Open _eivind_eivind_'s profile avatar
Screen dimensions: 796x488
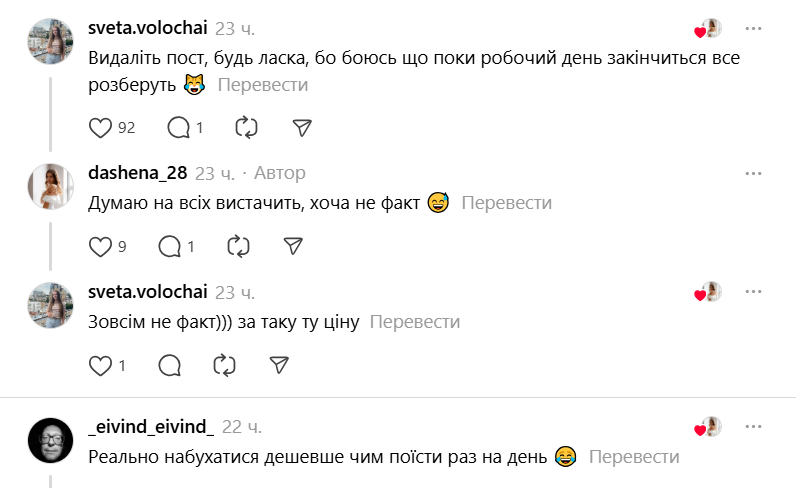[x=50, y=440]
